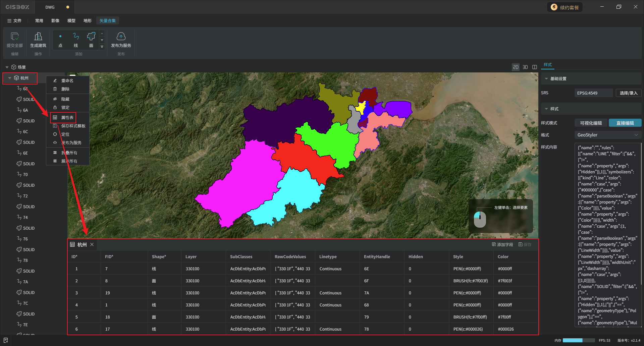Switch map view to 3D mode
Viewport: 644px width, 346px height.
pos(525,67)
